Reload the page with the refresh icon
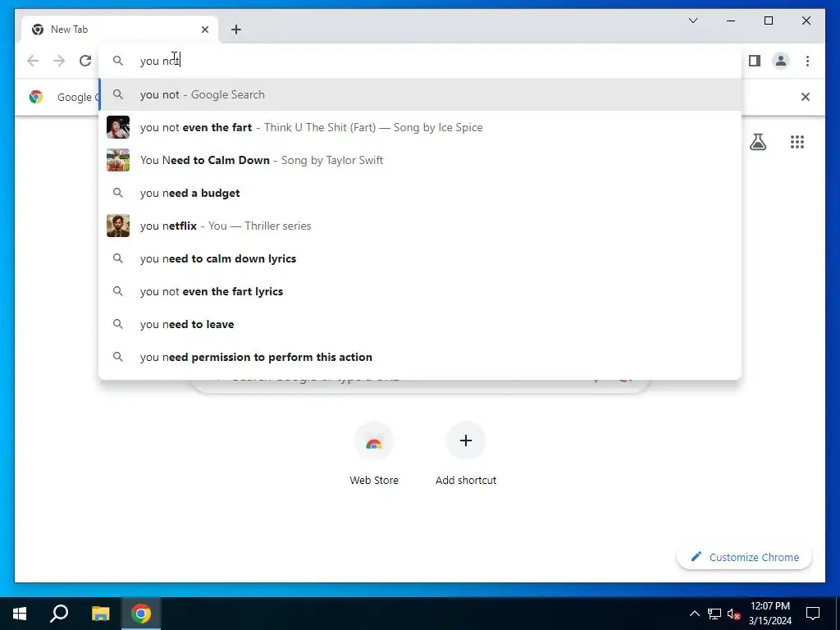This screenshot has width=840, height=630. point(85,61)
